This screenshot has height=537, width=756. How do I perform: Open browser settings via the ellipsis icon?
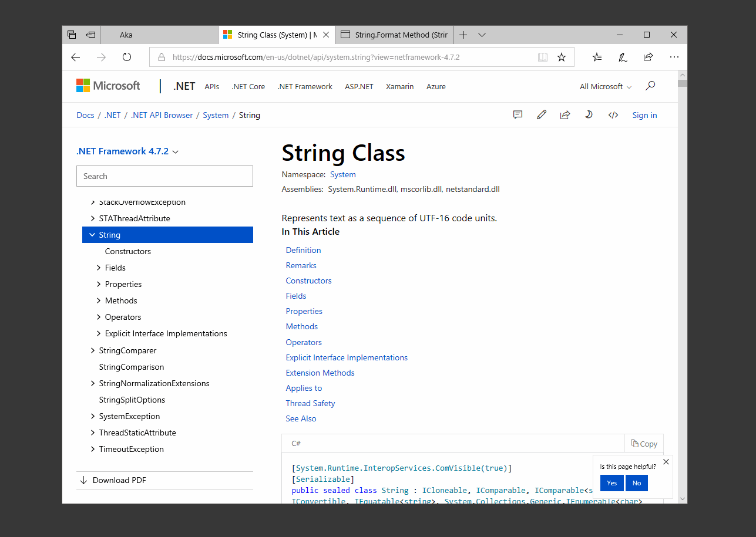click(x=674, y=57)
